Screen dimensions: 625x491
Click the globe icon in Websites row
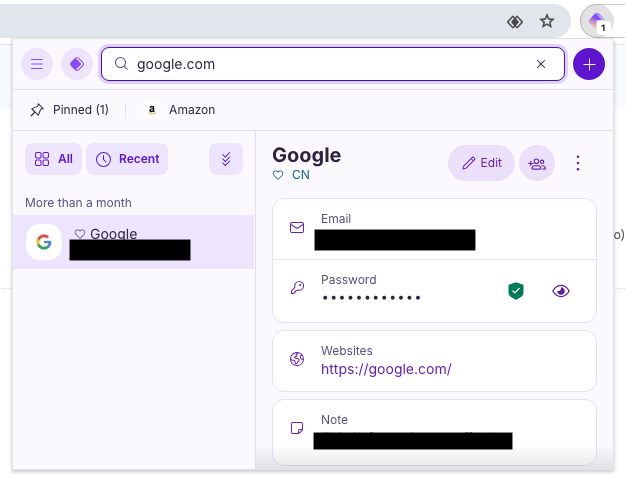coord(297,359)
